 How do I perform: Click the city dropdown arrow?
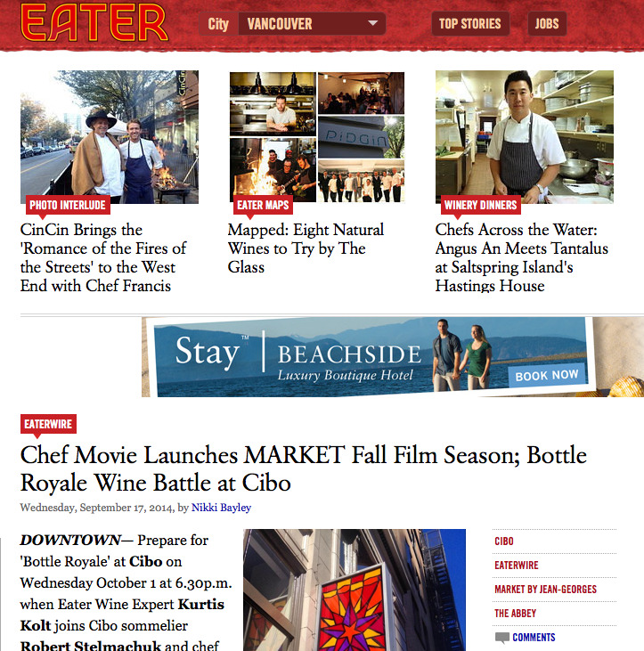tap(373, 23)
